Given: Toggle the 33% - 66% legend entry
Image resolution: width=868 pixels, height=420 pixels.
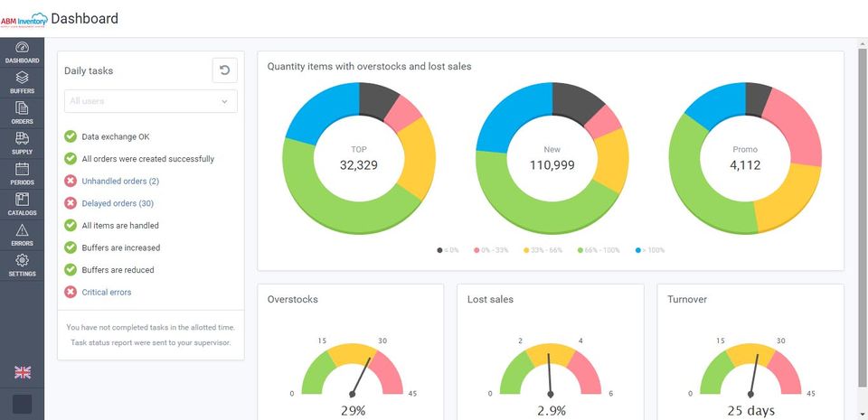Looking at the screenshot, I should (543, 250).
